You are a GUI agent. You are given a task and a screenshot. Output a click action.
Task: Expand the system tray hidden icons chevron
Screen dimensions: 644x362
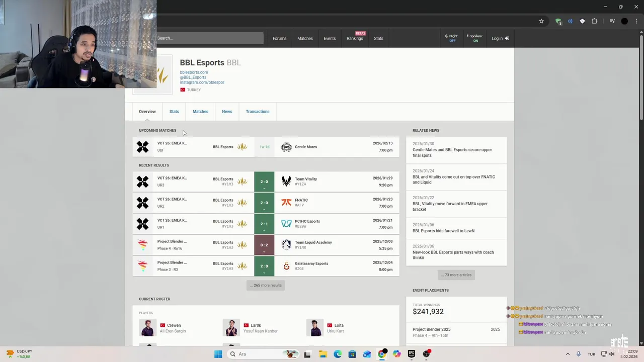click(x=568, y=354)
